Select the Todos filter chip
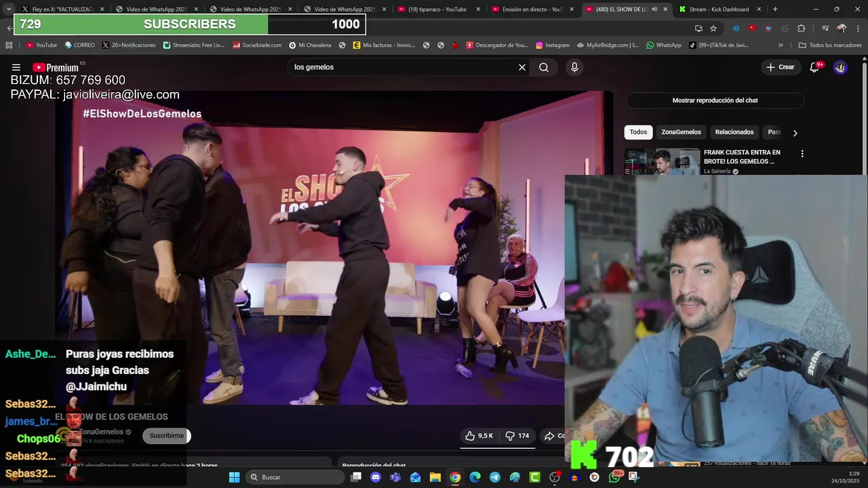 [638, 132]
